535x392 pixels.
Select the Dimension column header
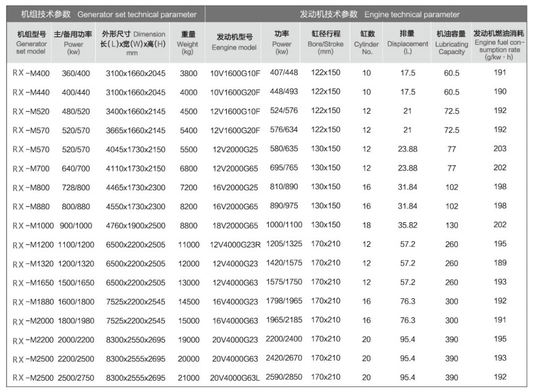click(133, 43)
